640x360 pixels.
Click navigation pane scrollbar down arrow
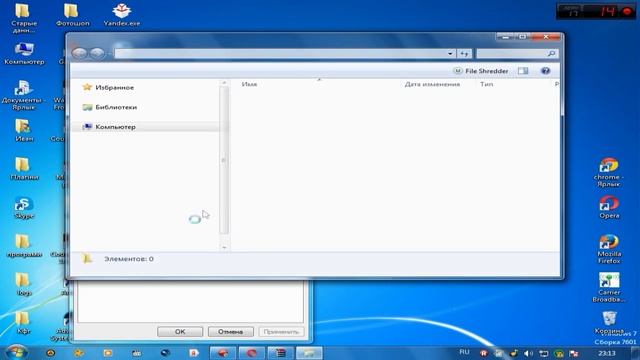point(224,247)
